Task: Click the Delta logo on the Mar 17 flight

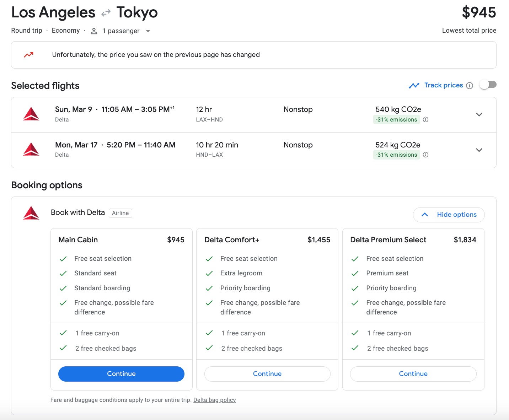Action: tap(31, 150)
